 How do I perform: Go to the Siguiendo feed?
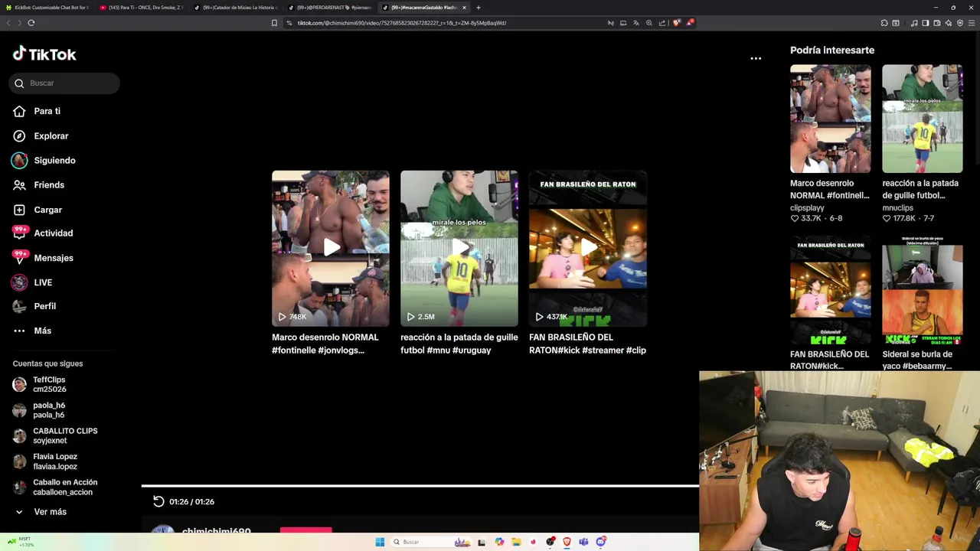(44, 160)
